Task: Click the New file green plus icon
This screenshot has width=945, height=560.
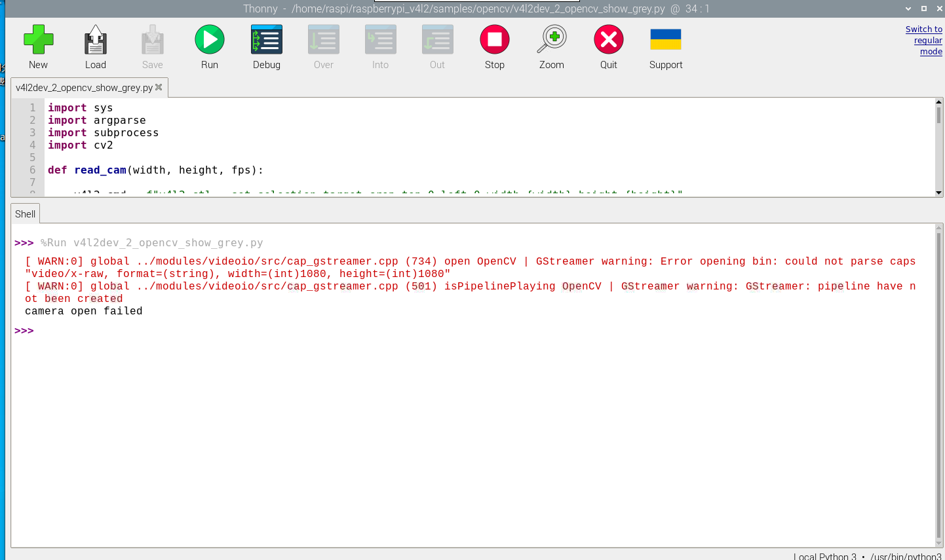Action: (38, 40)
